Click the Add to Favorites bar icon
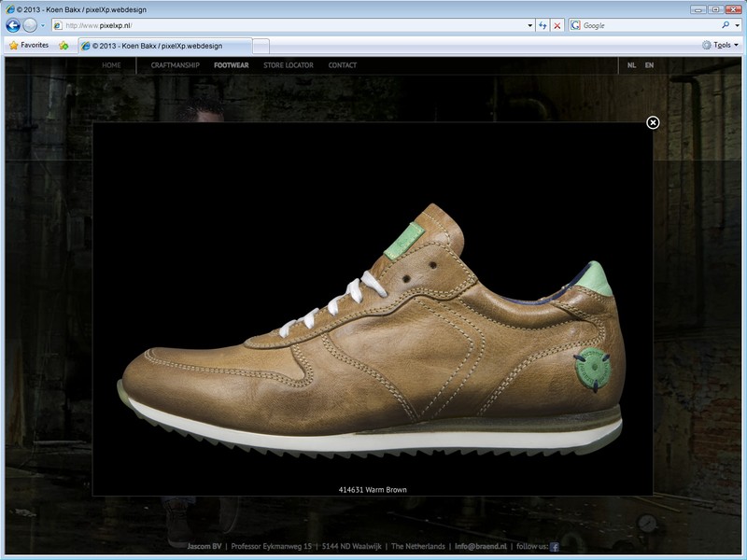The image size is (747, 560). click(63, 45)
